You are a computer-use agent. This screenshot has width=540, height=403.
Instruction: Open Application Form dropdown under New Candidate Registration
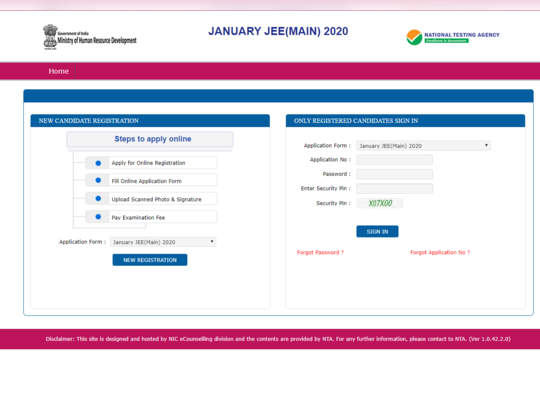163,242
